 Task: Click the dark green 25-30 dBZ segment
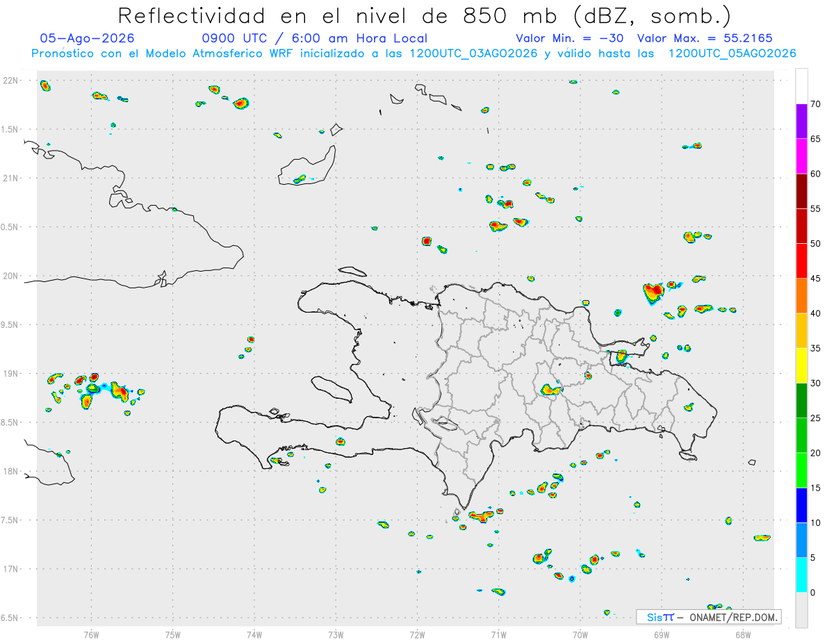coord(801,401)
